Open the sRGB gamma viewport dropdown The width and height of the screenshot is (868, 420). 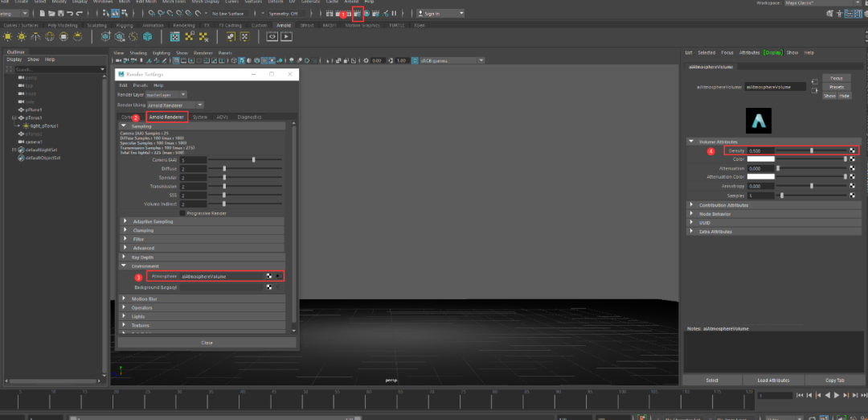(x=452, y=60)
